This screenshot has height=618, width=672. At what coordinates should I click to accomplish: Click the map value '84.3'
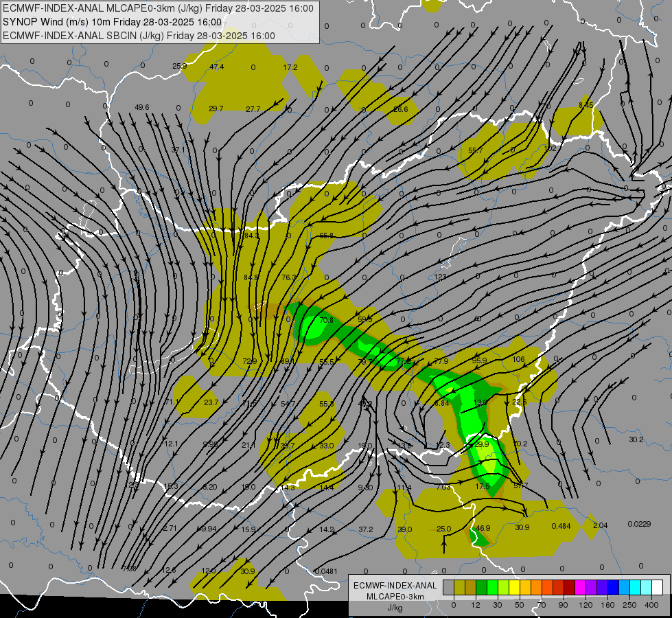(252, 236)
